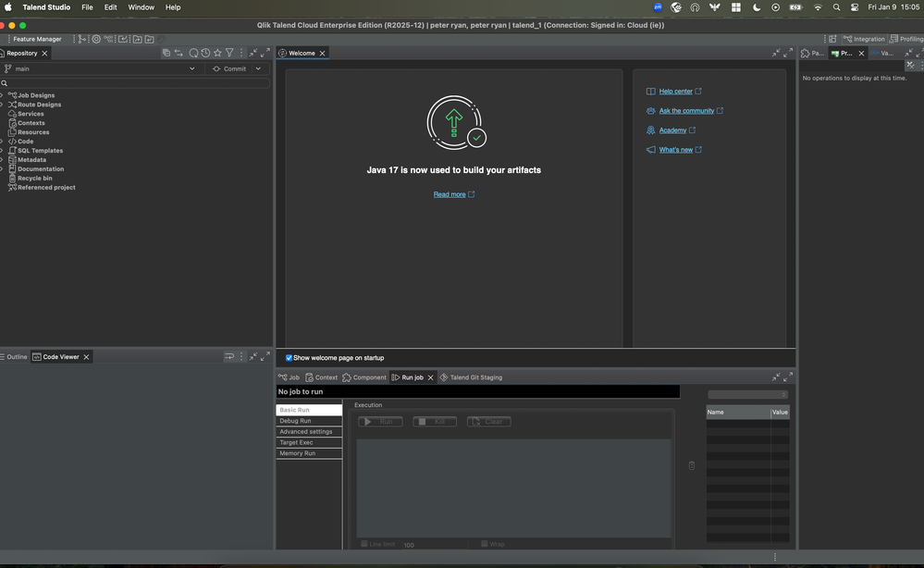924x568 pixels.
Task: Expand the Metadata node
Action: point(2,160)
